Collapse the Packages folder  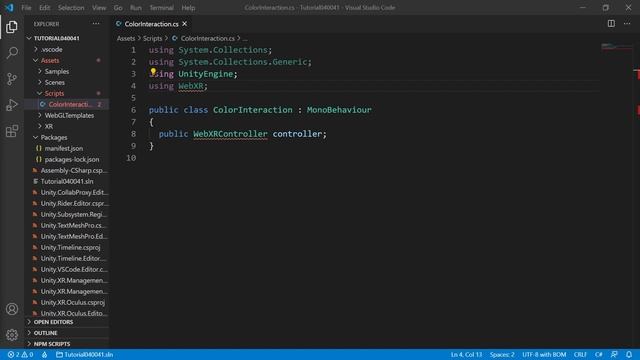(53, 138)
